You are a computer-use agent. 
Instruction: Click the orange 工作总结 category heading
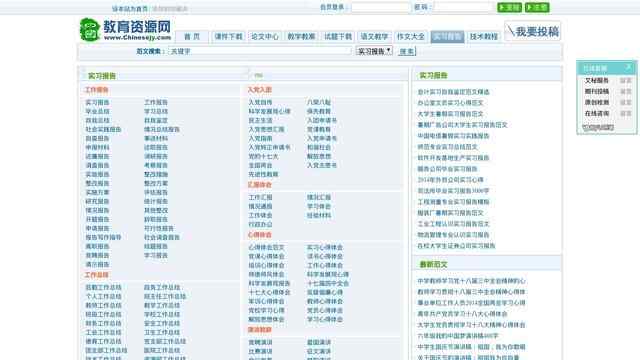[x=97, y=275]
